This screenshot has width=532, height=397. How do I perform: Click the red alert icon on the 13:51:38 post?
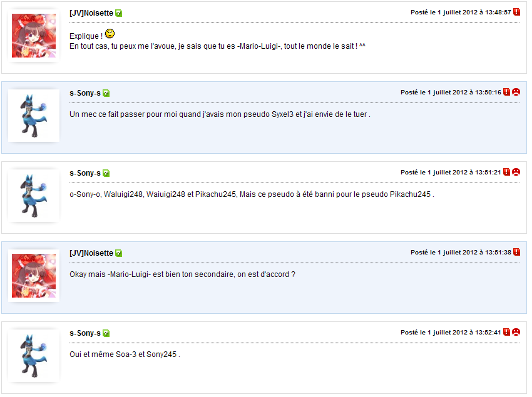tap(516, 252)
